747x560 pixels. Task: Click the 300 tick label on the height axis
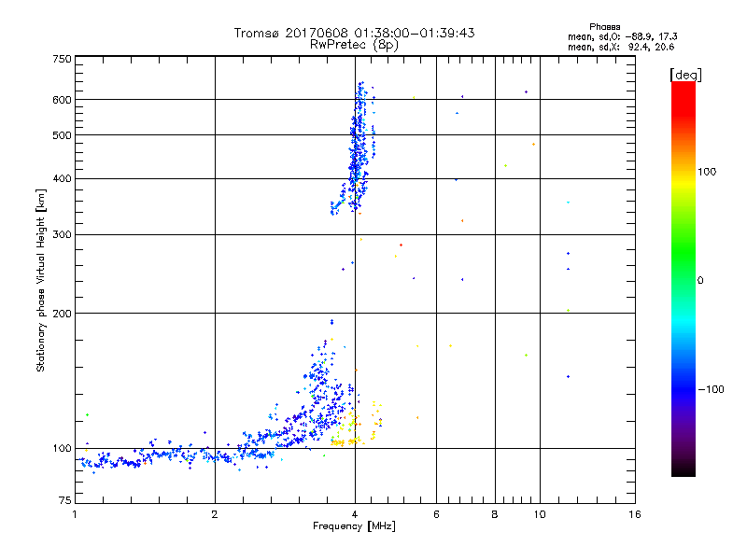pos(62,234)
